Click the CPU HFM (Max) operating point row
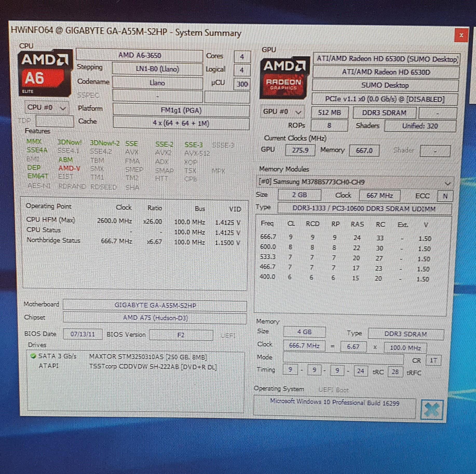Screen dimensions: 476x474 tap(133, 221)
